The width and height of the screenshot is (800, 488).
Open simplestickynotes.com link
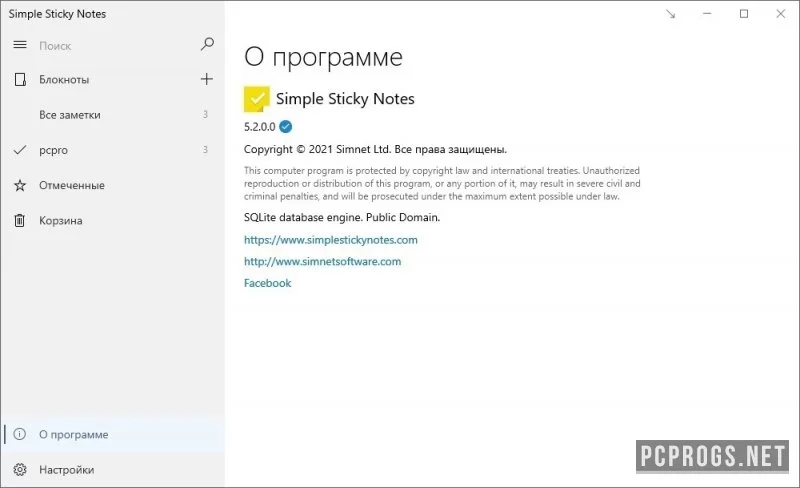(331, 240)
